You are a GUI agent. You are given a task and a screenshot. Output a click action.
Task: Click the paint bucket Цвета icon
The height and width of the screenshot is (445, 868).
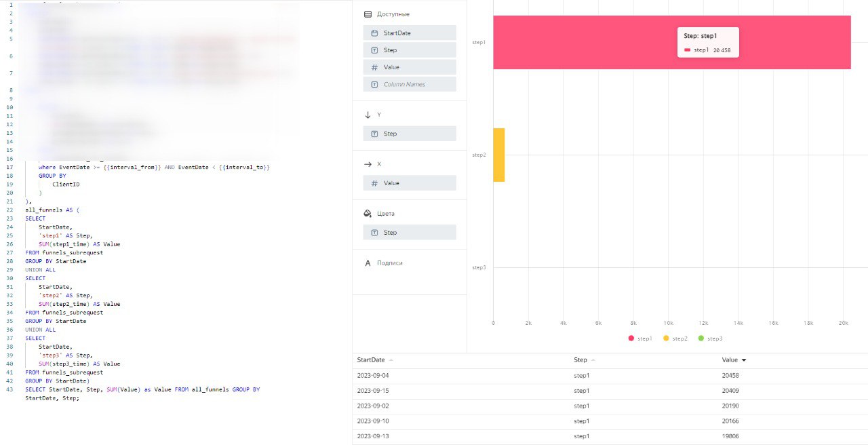click(368, 214)
